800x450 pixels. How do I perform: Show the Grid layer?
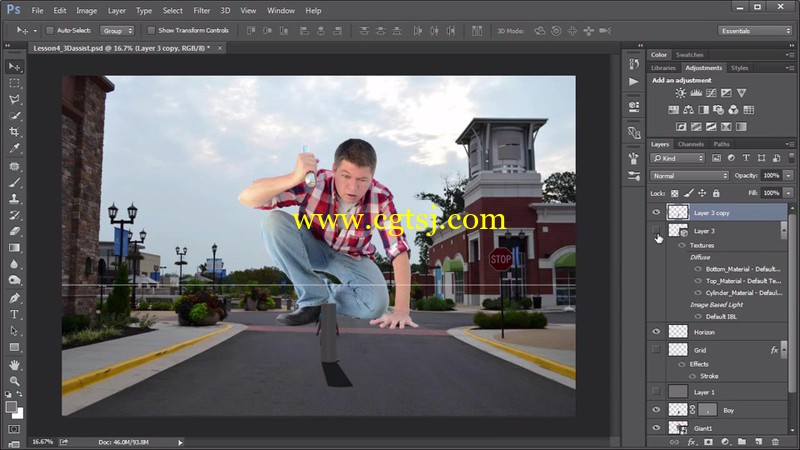(x=656, y=349)
